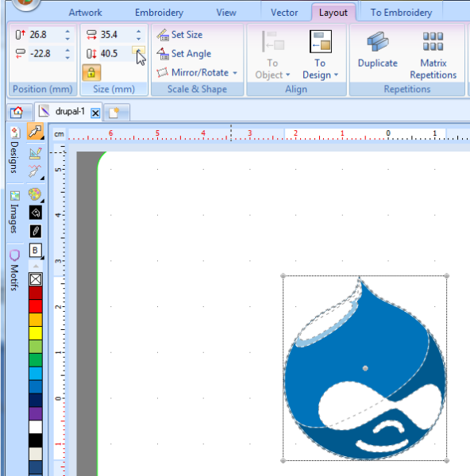The image size is (470, 476).
Task: Close the drupal-1 document tab
Action: point(95,113)
